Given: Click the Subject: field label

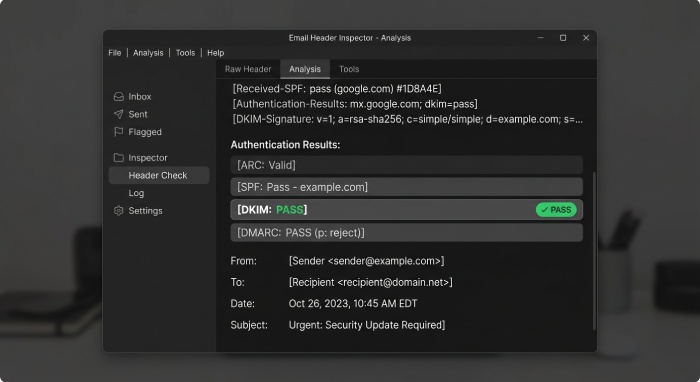Looking at the screenshot, I should 249,325.
